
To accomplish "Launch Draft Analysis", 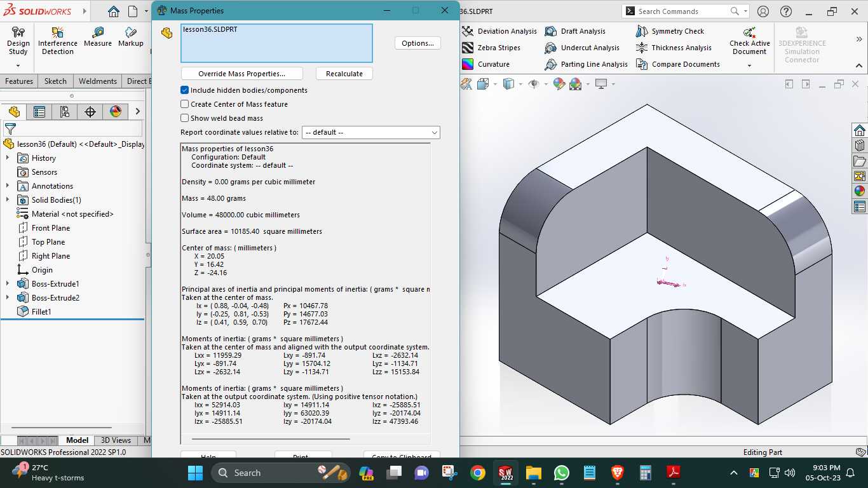I will click(576, 31).
